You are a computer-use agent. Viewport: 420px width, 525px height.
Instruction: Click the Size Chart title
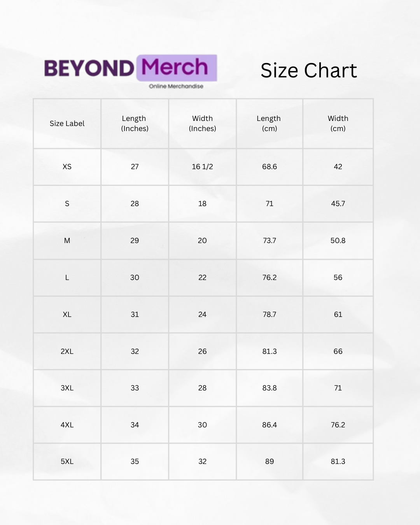click(x=308, y=70)
